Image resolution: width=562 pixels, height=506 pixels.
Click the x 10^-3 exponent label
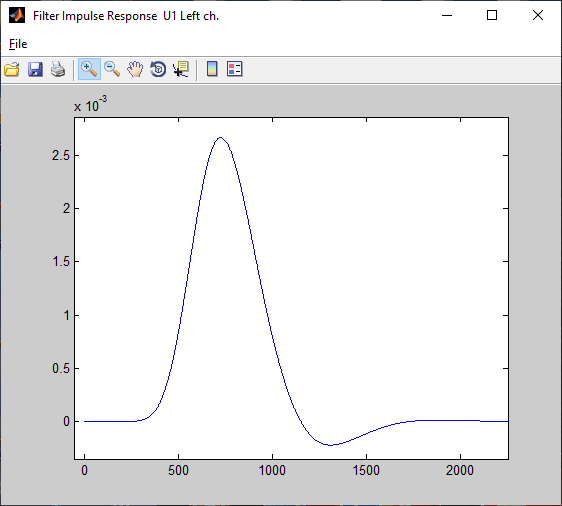[x=90, y=104]
